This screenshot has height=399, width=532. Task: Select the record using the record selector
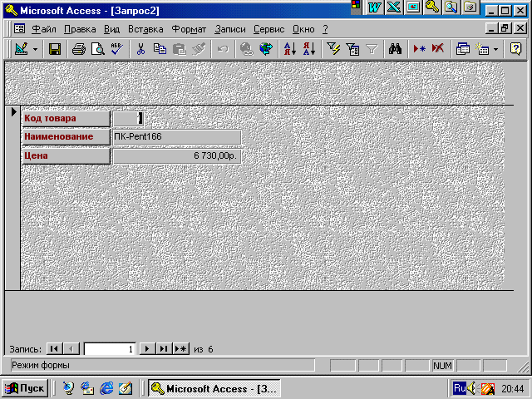tap(13, 198)
